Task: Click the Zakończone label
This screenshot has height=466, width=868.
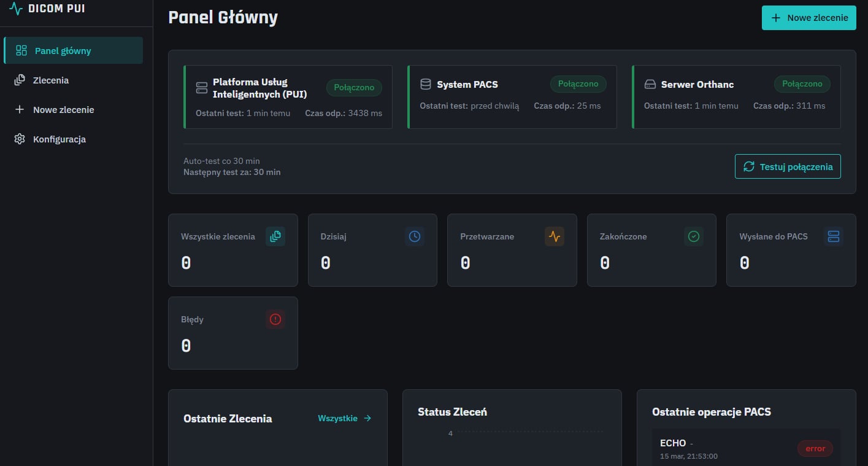Action: [623, 236]
